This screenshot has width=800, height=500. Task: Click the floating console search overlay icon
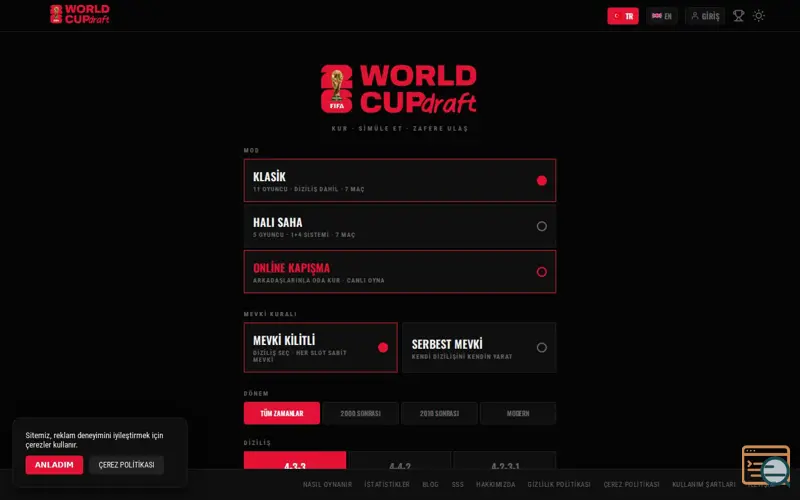point(766,465)
